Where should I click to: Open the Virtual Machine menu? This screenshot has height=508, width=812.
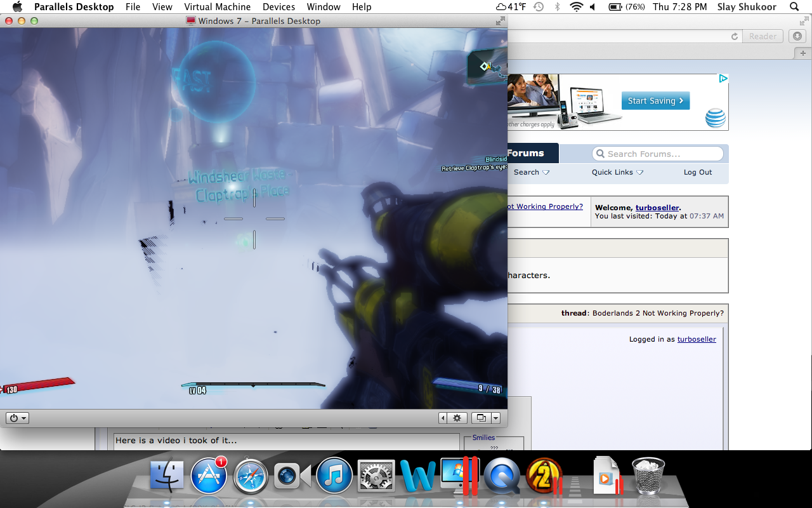(217, 7)
